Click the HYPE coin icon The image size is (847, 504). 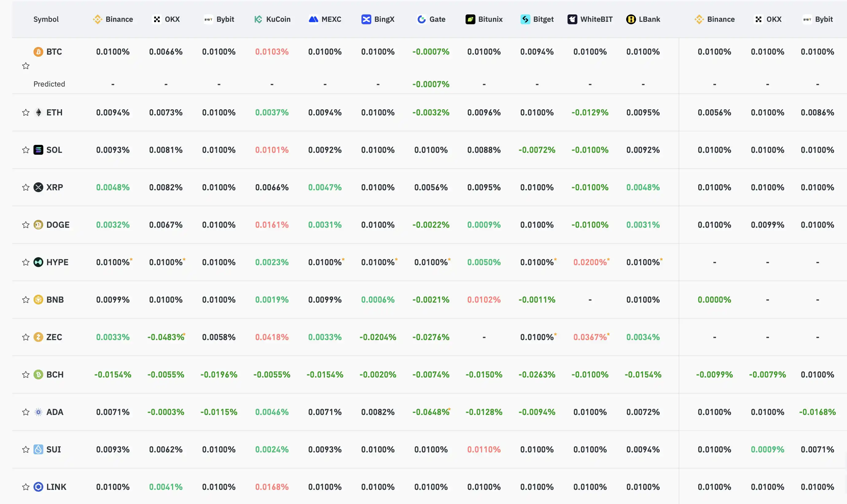38,262
